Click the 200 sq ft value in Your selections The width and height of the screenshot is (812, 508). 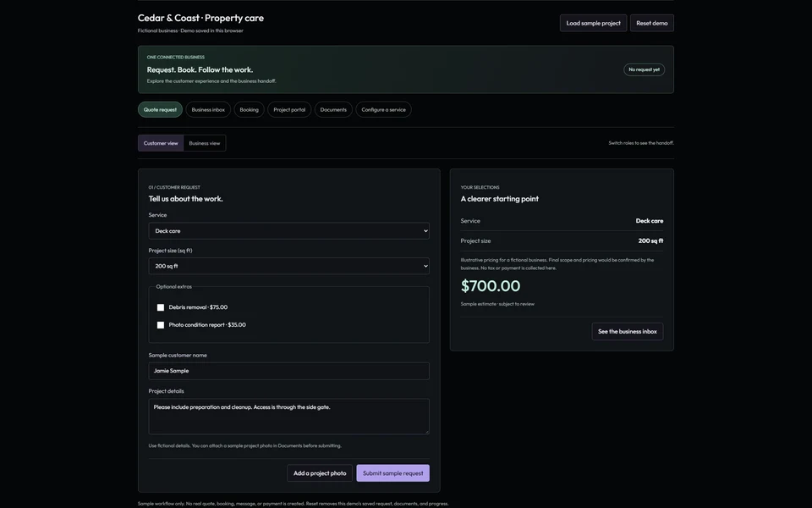650,240
